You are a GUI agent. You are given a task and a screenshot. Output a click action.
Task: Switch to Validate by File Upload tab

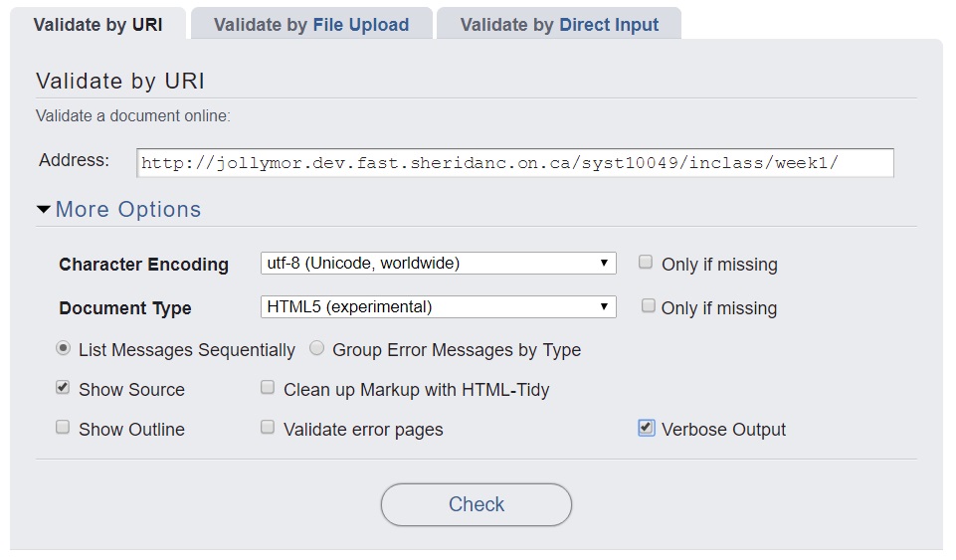click(x=311, y=25)
